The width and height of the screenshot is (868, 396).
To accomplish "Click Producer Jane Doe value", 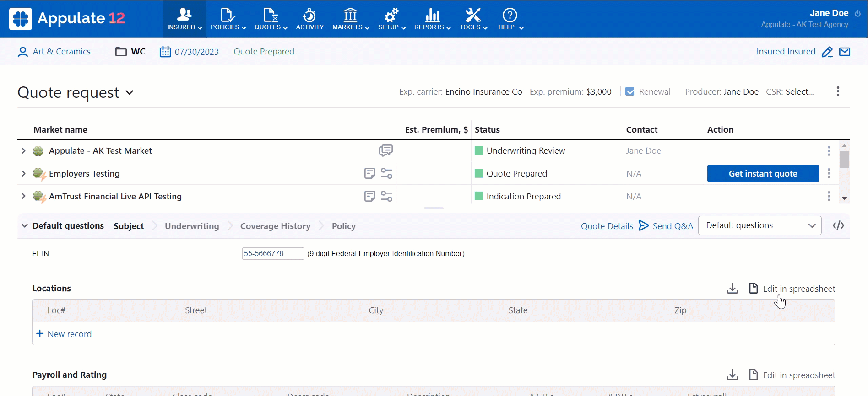I will pos(741,91).
